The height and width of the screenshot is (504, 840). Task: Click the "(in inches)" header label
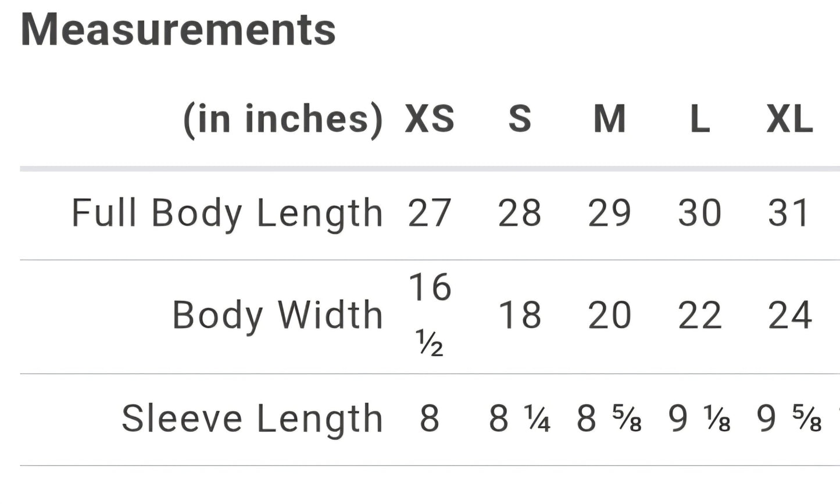click(283, 119)
